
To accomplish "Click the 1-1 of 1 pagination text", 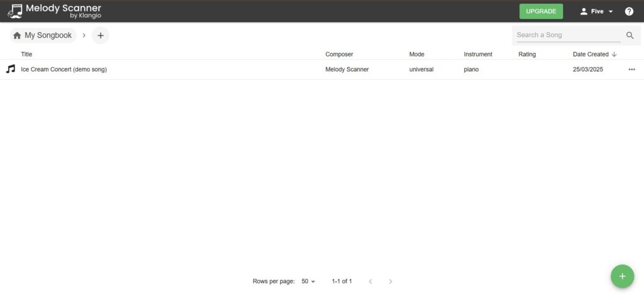I will tap(341, 281).
